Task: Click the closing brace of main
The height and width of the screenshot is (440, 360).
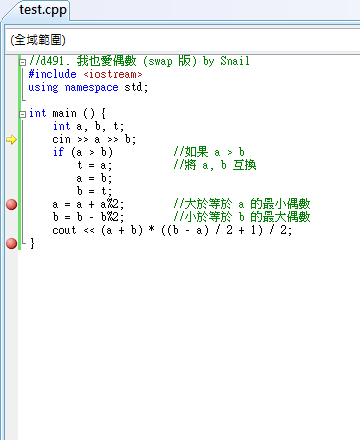Action: point(32,243)
